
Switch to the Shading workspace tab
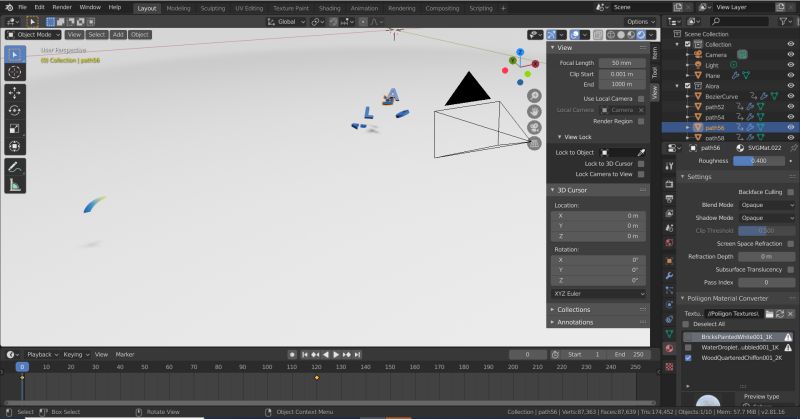(x=330, y=8)
